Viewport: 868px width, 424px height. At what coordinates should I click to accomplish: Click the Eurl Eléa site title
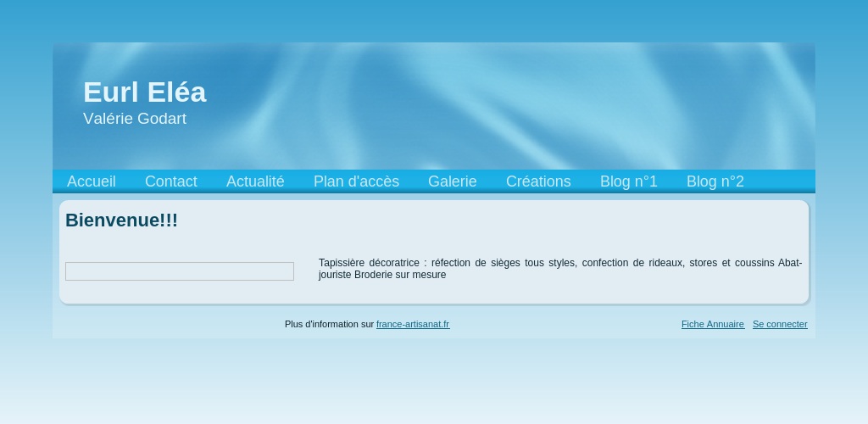tap(144, 92)
